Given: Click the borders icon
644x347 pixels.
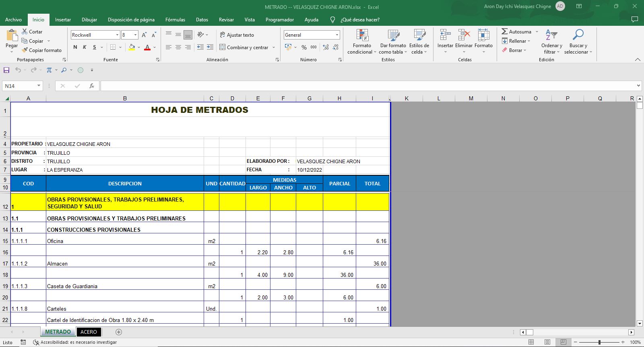Looking at the screenshot, I should (x=113, y=47).
